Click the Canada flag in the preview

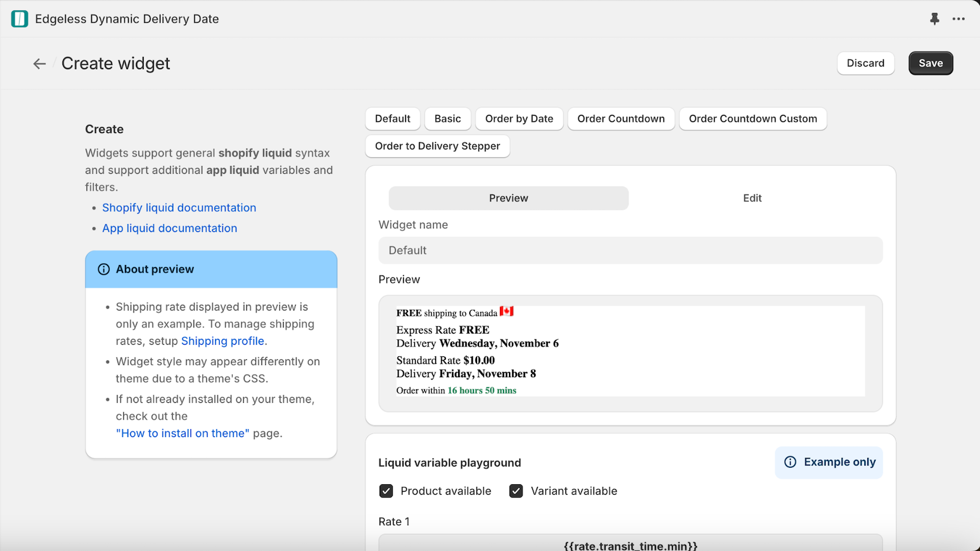507,311
